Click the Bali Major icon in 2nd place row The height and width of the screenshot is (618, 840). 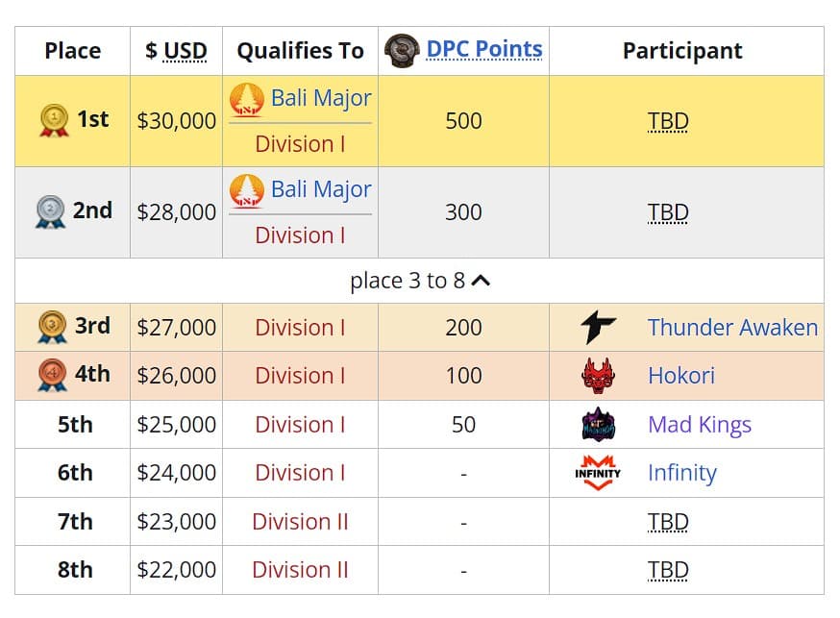coord(247,190)
